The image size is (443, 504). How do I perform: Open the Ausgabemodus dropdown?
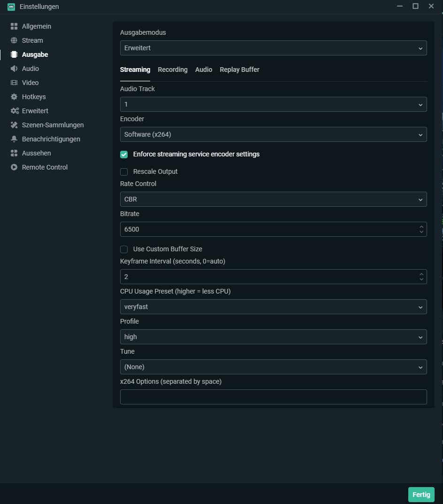pos(273,48)
